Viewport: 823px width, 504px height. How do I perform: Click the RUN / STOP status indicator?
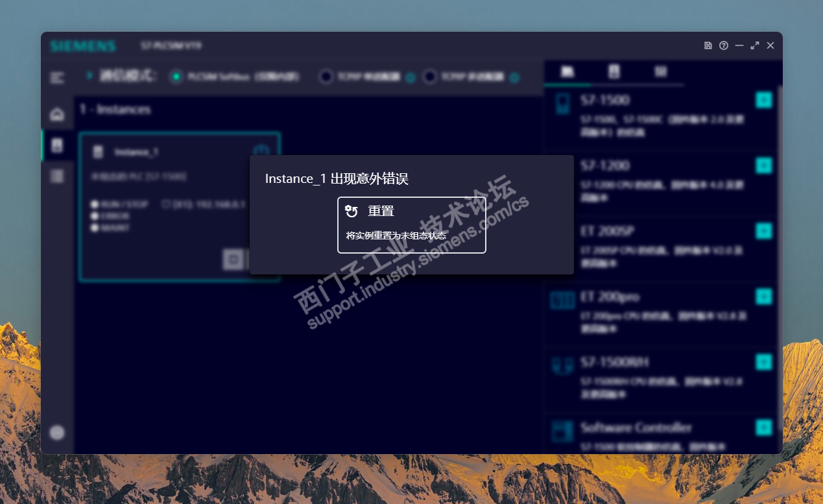coord(119,204)
